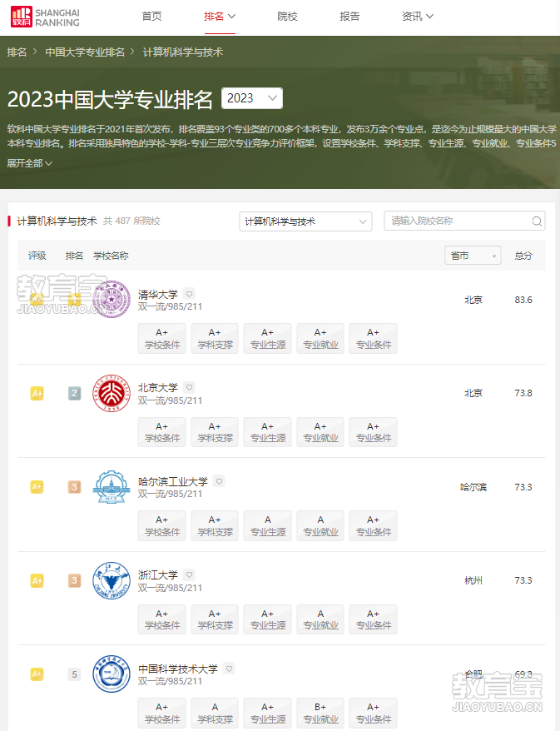This screenshot has width=560, height=731.
Task: Open the 清华大学 link
Action: [x=158, y=294]
